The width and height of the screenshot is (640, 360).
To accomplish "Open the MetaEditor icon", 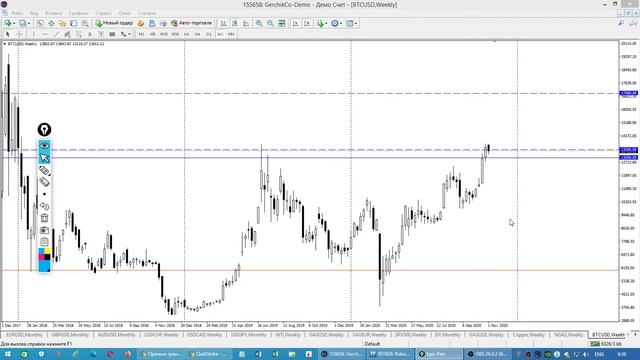I will [x=141, y=23].
